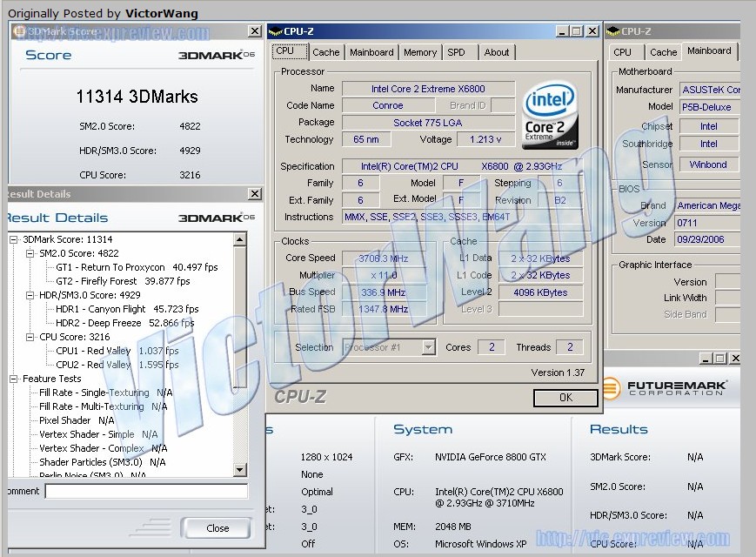Click the motherboard Model value P5B-Deluxe

click(x=709, y=107)
